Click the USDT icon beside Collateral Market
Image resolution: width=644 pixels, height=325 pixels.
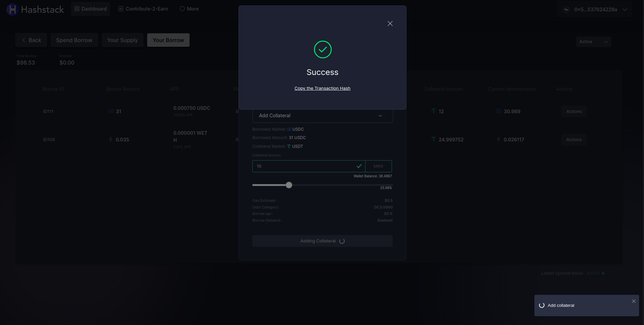tap(289, 146)
